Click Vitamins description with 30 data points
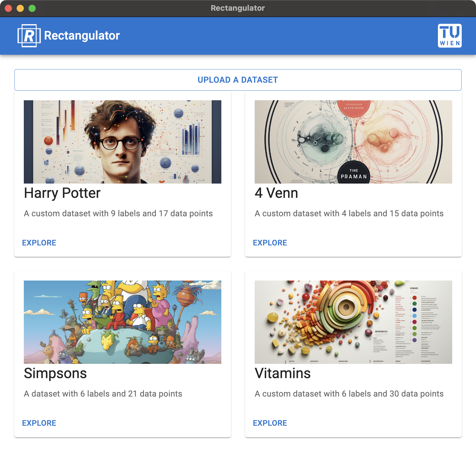The height and width of the screenshot is (476, 476). tap(349, 394)
